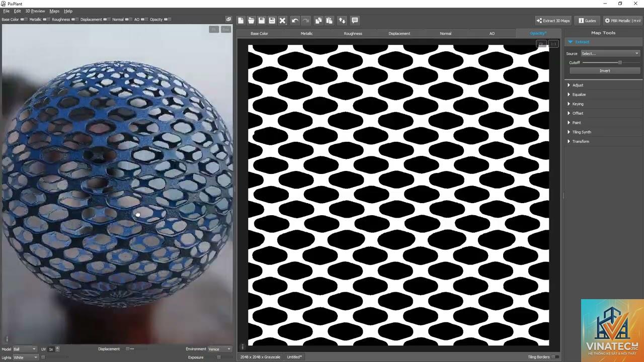Click the Paste clipboard icon

(x=329, y=21)
